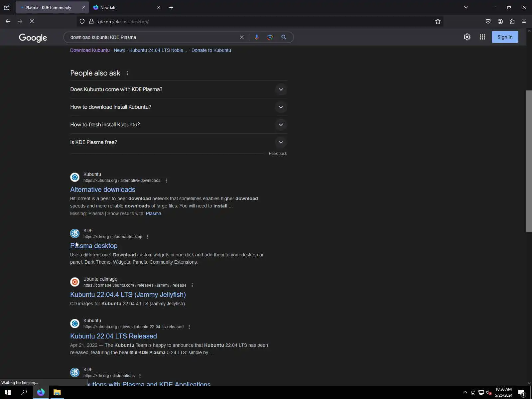Open Windows Start menu
The image size is (532, 399).
point(8,392)
